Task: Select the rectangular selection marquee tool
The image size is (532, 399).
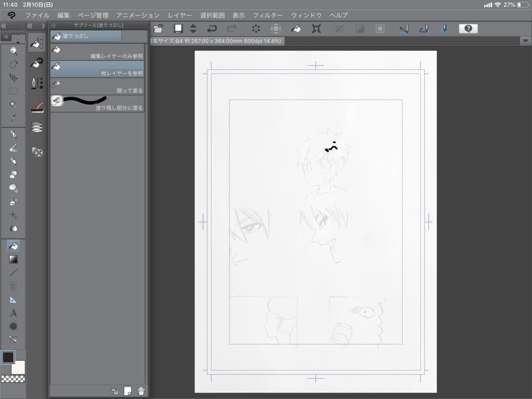Action: pyautogui.click(x=13, y=91)
